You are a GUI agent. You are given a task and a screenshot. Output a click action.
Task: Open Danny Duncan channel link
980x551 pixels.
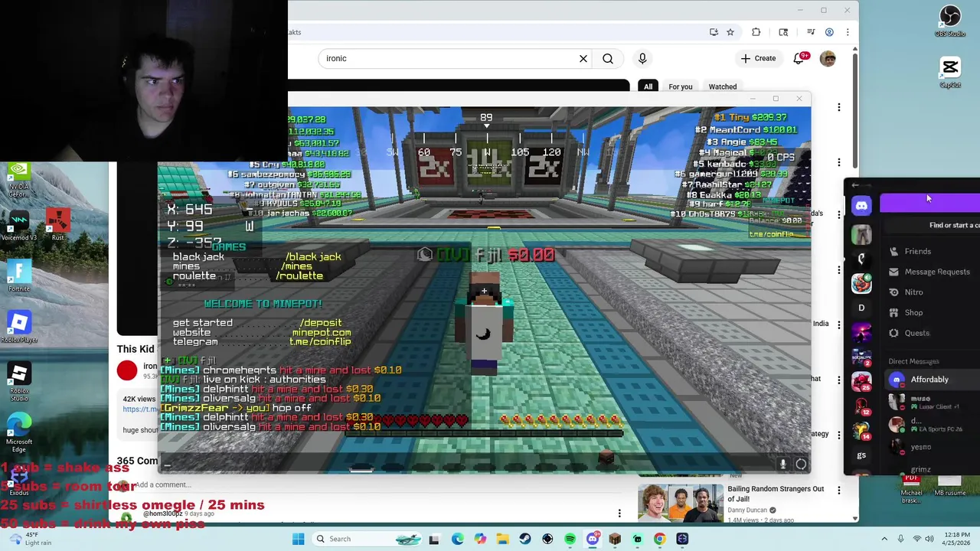coord(748,510)
